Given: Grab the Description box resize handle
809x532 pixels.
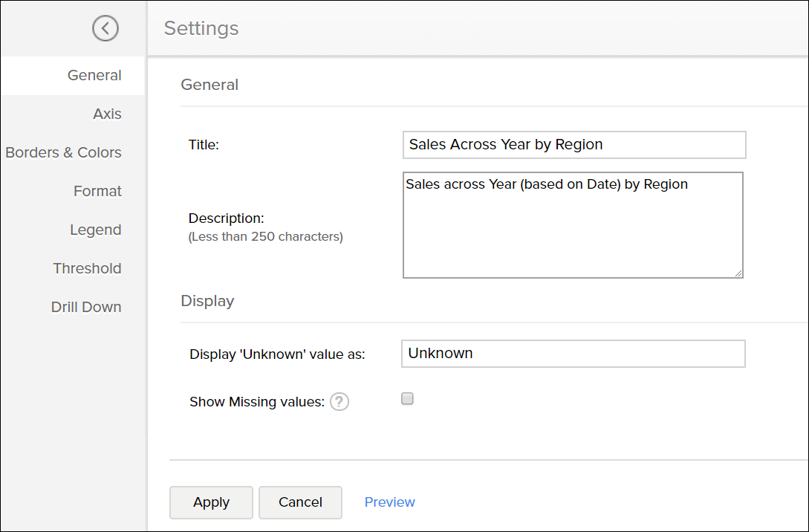Looking at the screenshot, I should tap(738, 273).
